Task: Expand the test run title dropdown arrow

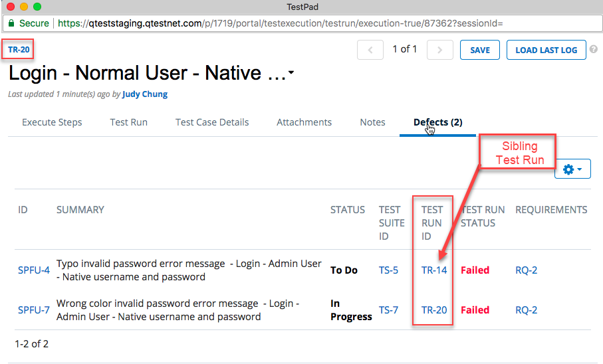Action: click(x=291, y=72)
